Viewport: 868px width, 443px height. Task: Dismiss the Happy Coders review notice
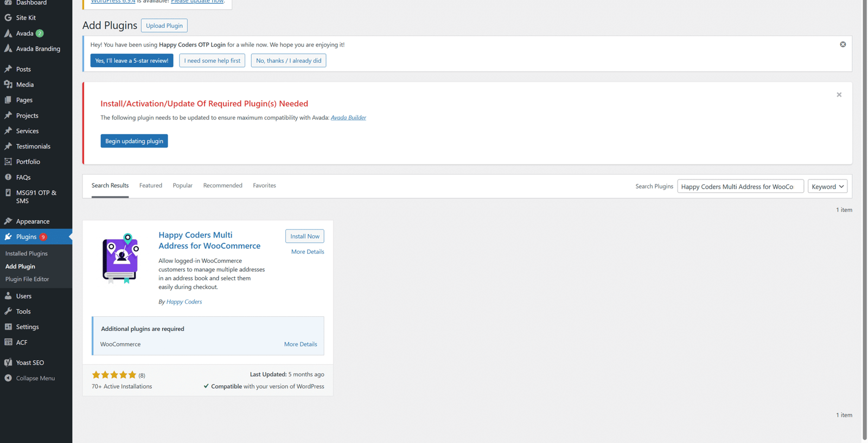point(843,44)
